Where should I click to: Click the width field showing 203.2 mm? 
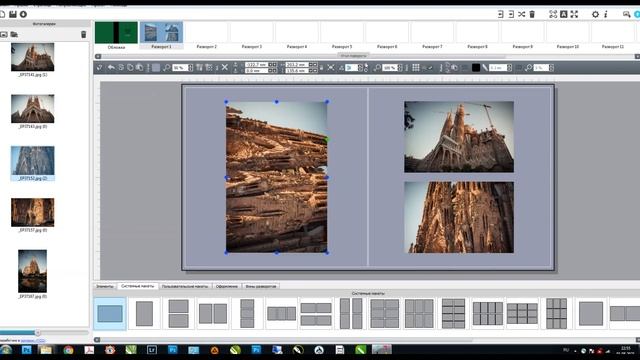coord(298,64)
